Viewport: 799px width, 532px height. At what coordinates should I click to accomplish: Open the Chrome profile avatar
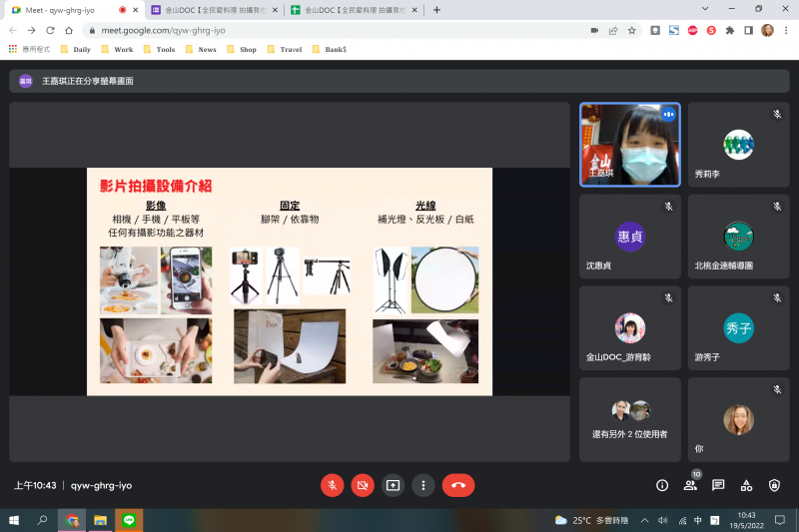click(767, 31)
